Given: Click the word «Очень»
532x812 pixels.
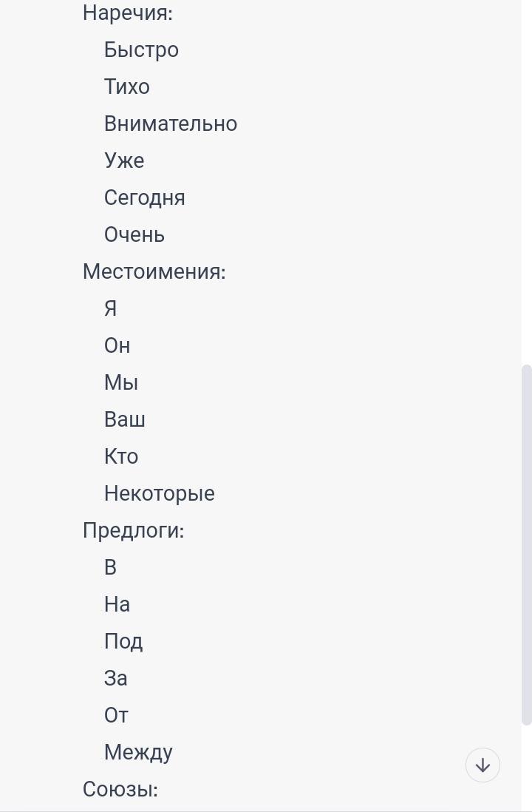Looking at the screenshot, I should tap(134, 235).
